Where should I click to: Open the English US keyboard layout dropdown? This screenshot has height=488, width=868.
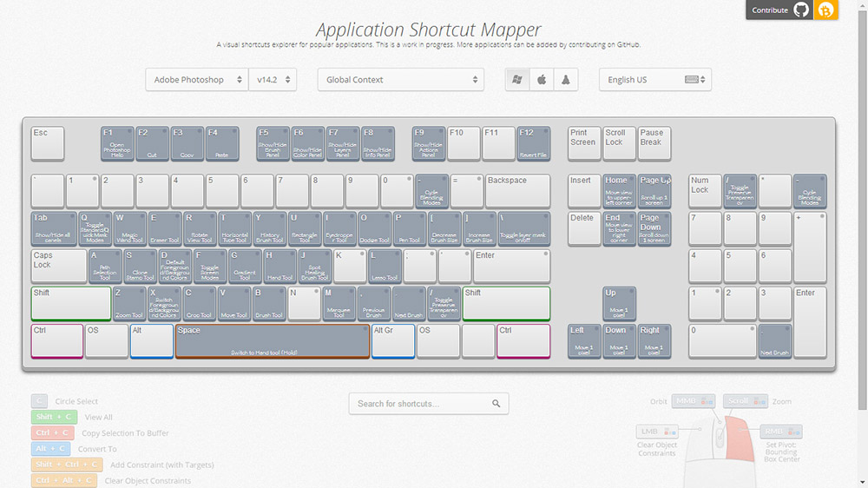pyautogui.click(x=654, y=80)
